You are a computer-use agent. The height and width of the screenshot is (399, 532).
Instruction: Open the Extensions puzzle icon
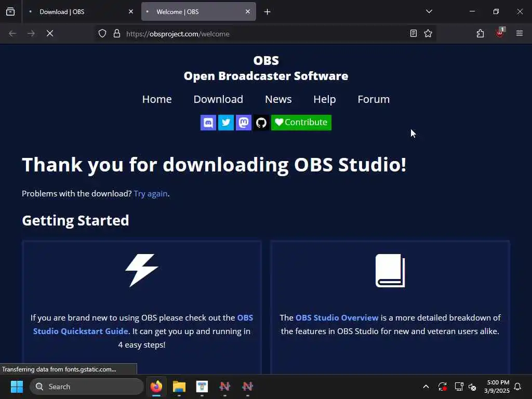coord(480,33)
